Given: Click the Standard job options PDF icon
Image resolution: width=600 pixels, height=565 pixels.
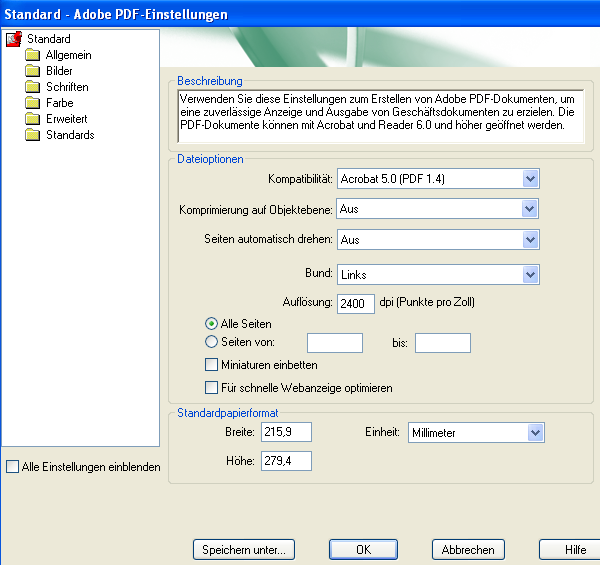Looking at the screenshot, I should [x=14, y=39].
